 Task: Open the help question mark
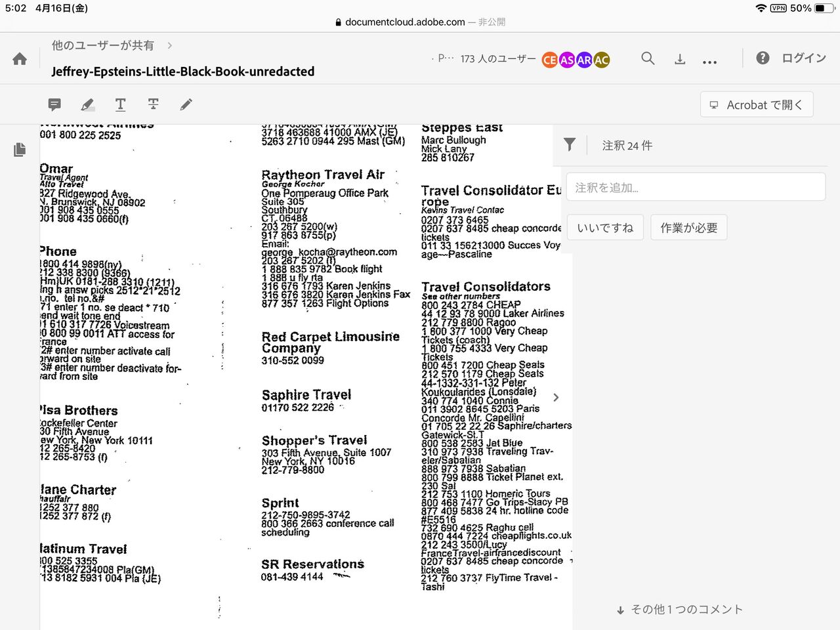click(763, 58)
